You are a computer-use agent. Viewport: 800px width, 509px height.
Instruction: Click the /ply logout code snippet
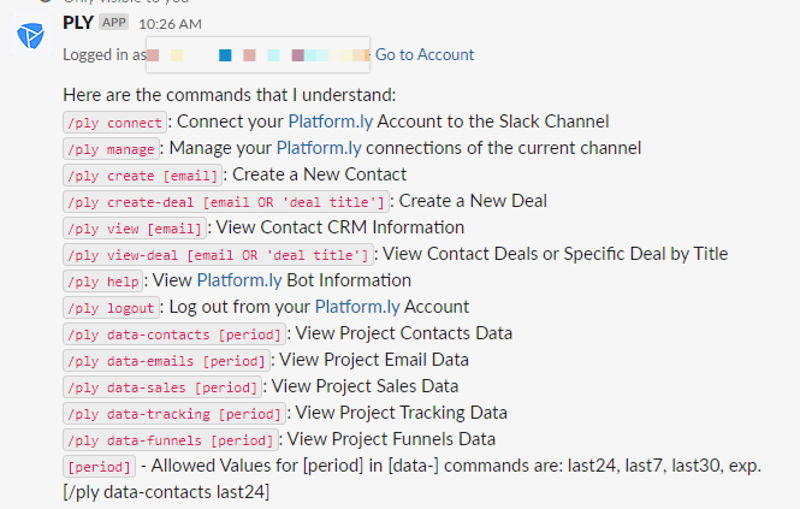111,309
